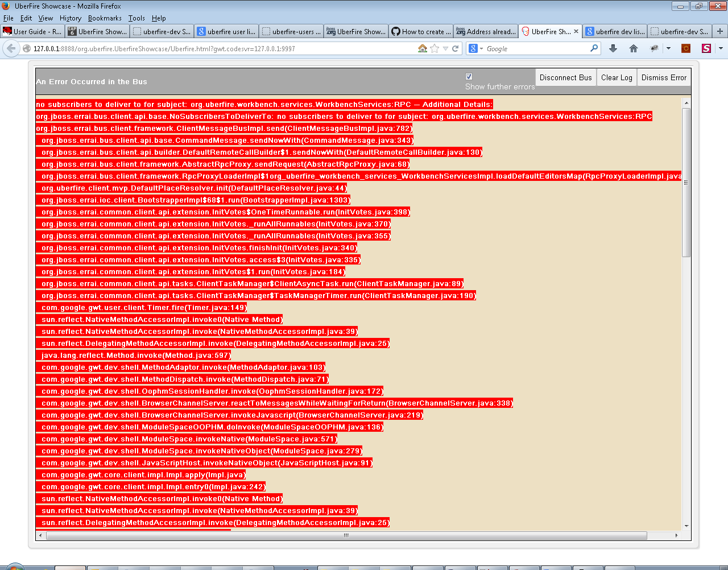Uncheck Show further errors checkbox
The width and height of the screenshot is (728, 570).
point(469,77)
